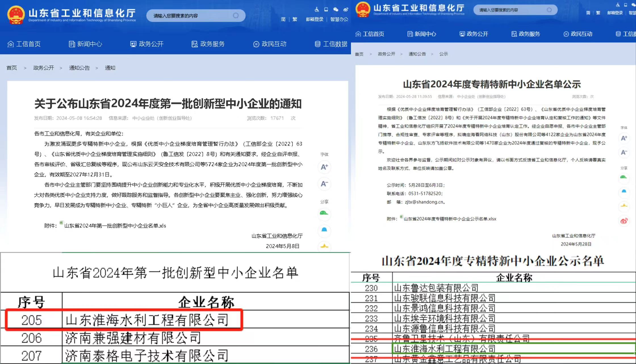Download 山东省2024年第一批创新型中小企业名单.xls attachment
This screenshot has width=636, height=364.
(x=115, y=226)
